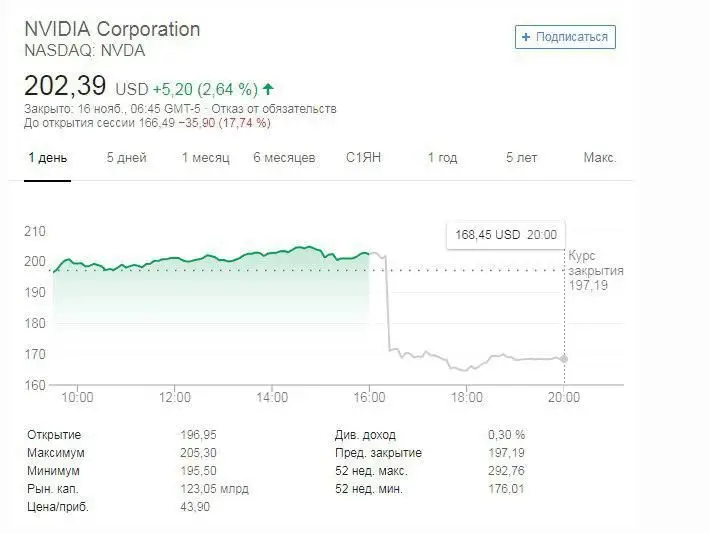Click the 168,45 USD chart tooltip
The width and height of the screenshot is (709, 534).
506,235
